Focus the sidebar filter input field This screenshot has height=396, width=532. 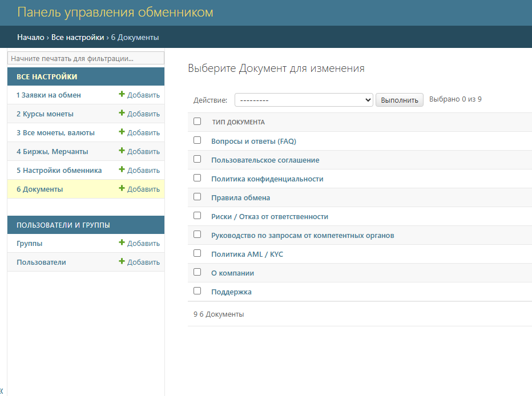(86, 58)
